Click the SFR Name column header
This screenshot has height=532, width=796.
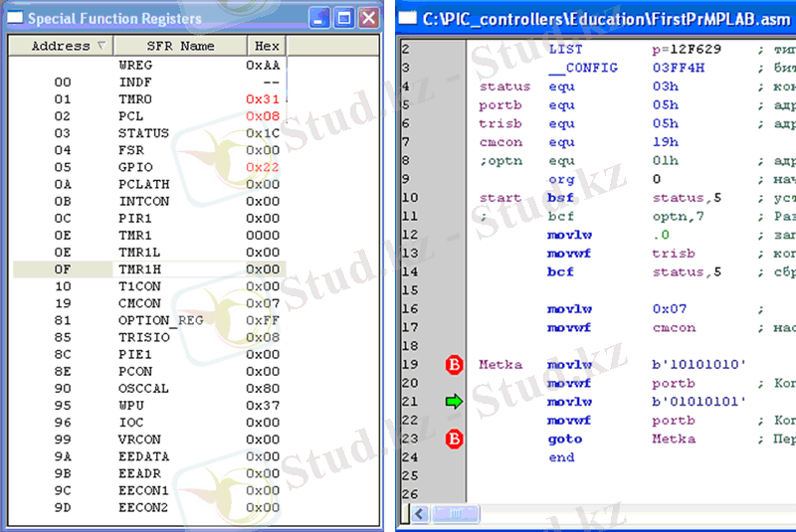point(180,46)
